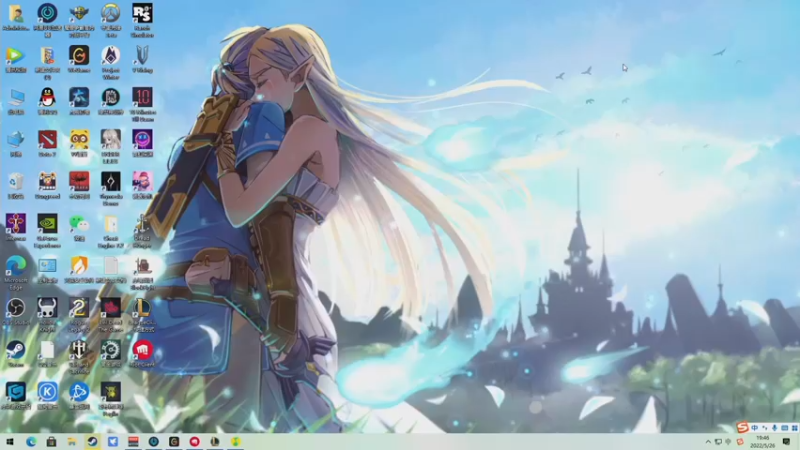The image size is (800, 450).
Task: Open the Administrator user folder icon
Action: 16,13
